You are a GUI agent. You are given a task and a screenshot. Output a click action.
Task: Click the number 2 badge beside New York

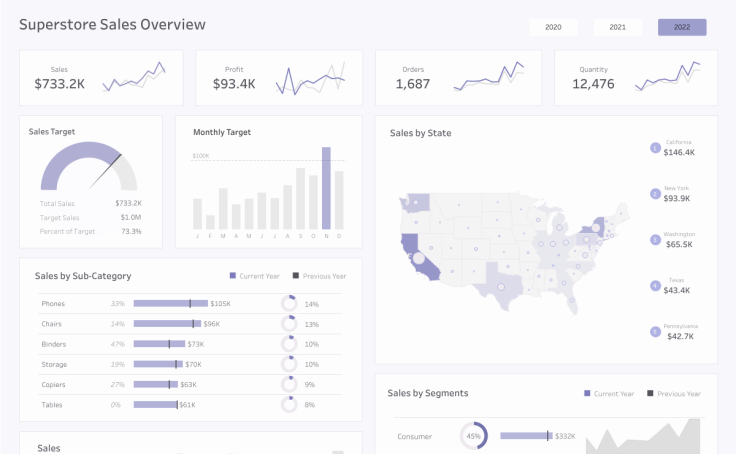click(x=655, y=194)
